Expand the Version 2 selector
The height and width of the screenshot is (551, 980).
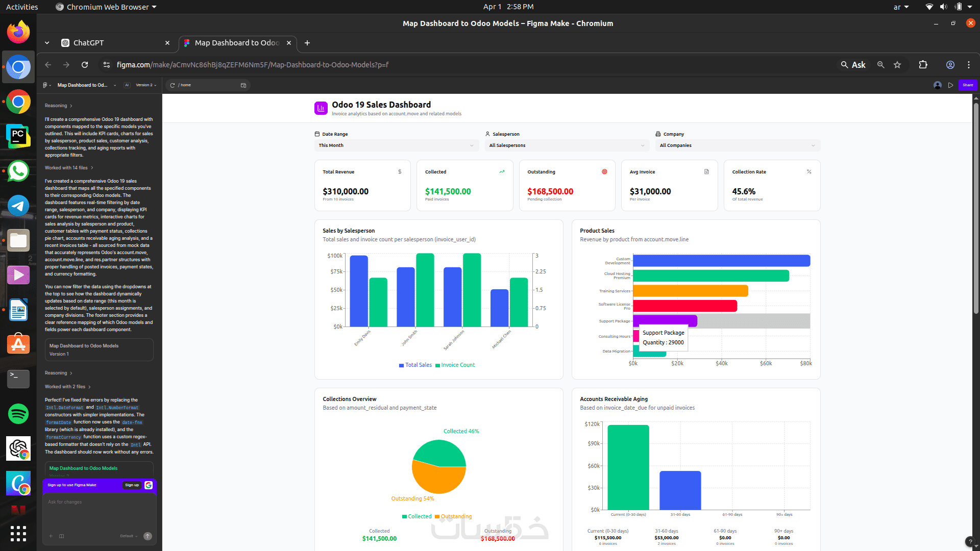(x=146, y=85)
